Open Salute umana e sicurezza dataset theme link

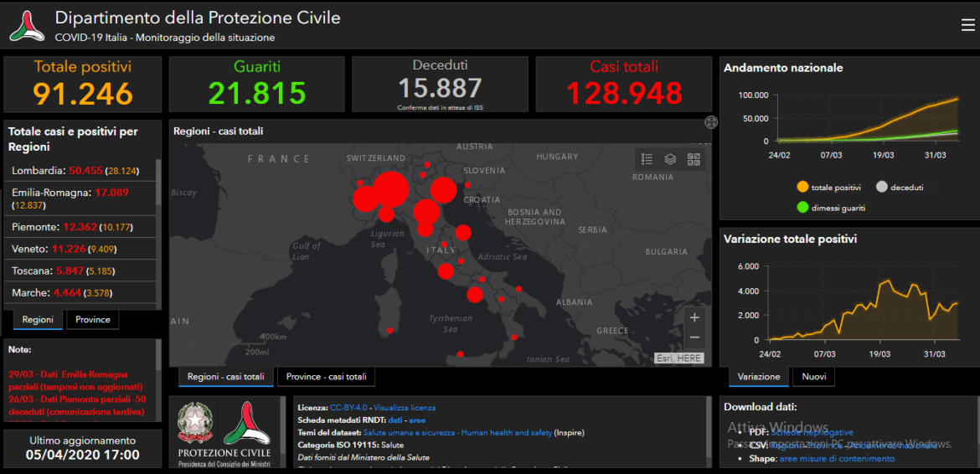click(457, 432)
